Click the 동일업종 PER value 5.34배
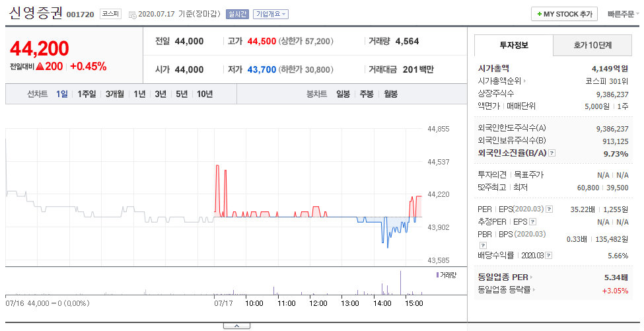Image resolution: width=644 pixels, height=331 pixels. pyautogui.click(x=616, y=277)
